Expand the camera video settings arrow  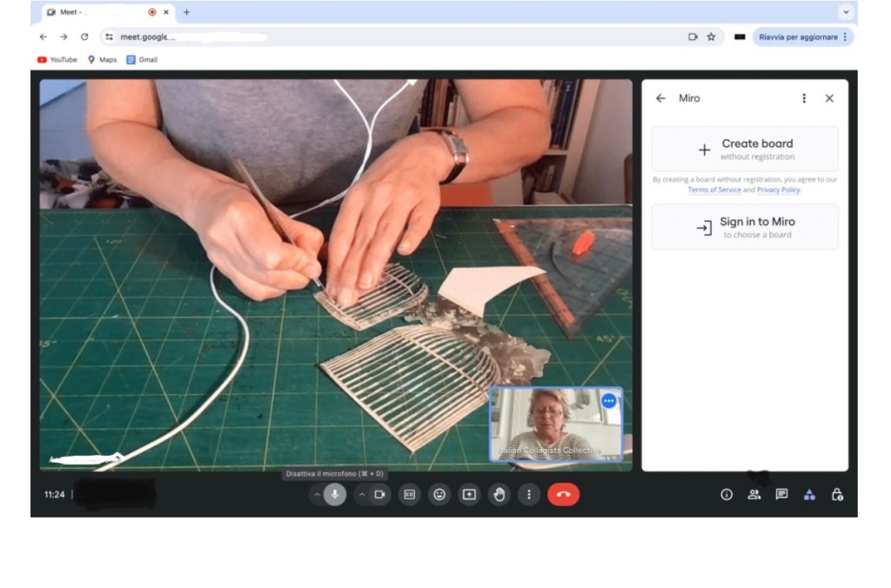point(362,495)
